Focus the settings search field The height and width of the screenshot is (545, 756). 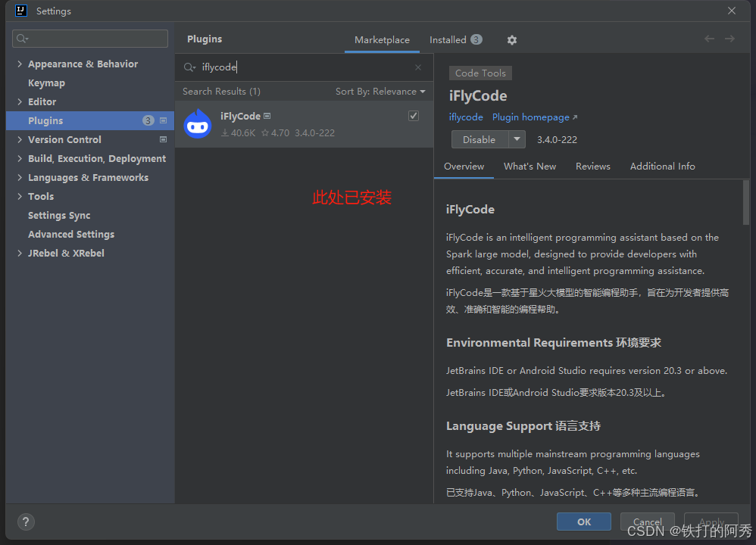[x=90, y=39]
